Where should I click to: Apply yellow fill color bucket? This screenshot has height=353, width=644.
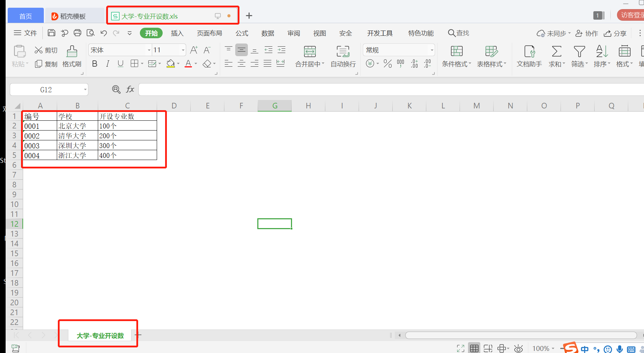(x=171, y=64)
